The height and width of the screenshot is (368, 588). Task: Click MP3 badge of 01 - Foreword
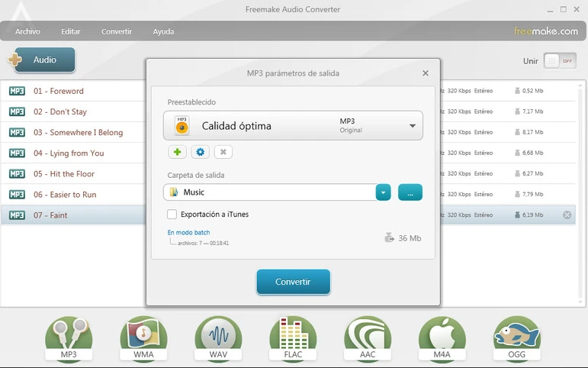[x=17, y=91]
